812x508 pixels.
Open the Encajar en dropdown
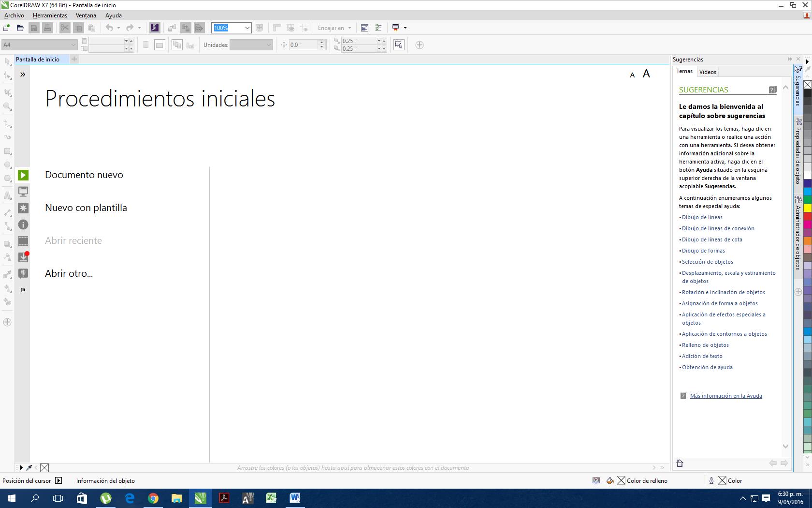333,28
